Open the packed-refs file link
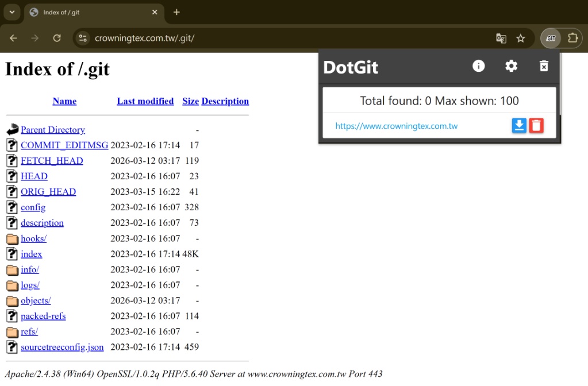The width and height of the screenshot is (588, 386). [43, 316]
